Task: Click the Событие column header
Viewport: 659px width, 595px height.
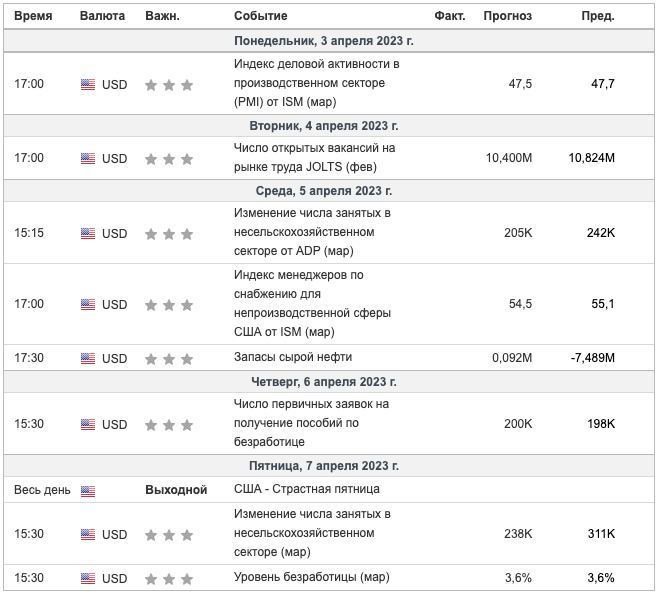Action: [x=260, y=16]
